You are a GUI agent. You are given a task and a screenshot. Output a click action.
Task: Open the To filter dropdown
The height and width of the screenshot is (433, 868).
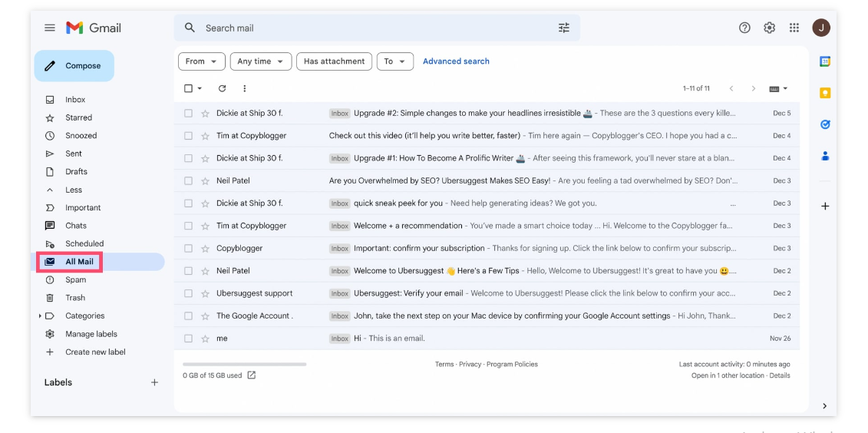click(395, 61)
